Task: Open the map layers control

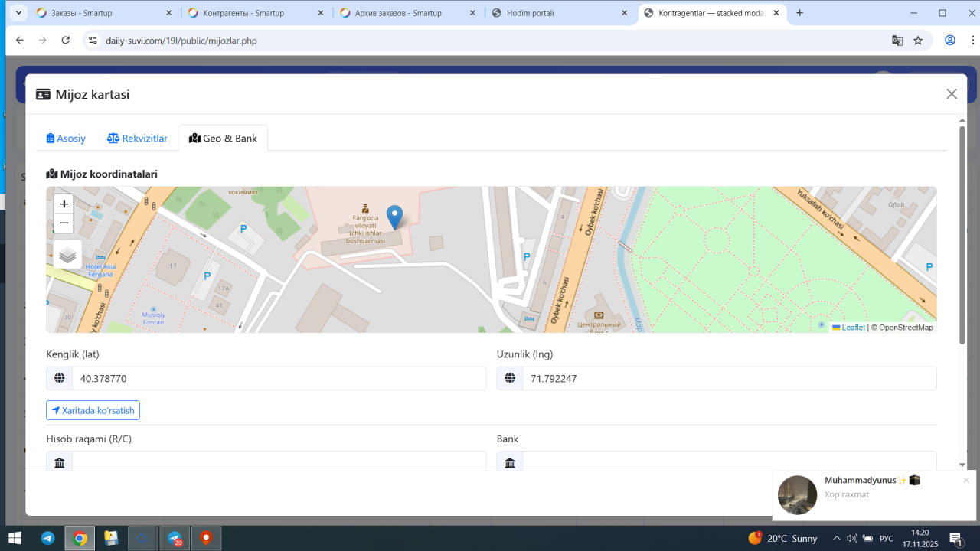Action: click(67, 255)
